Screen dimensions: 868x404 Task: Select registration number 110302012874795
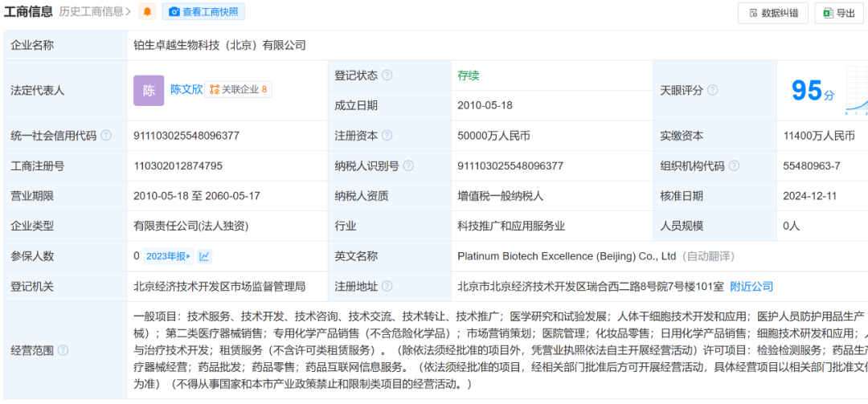click(x=178, y=165)
